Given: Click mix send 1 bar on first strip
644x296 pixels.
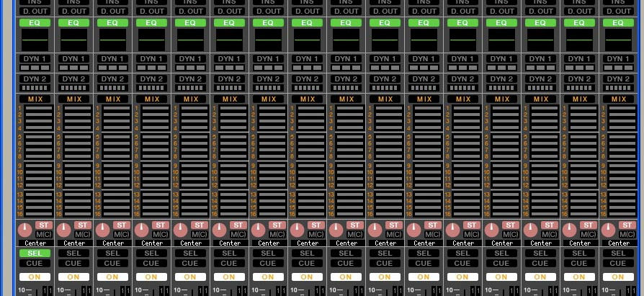Looking at the screenshot, I should [x=39, y=108].
